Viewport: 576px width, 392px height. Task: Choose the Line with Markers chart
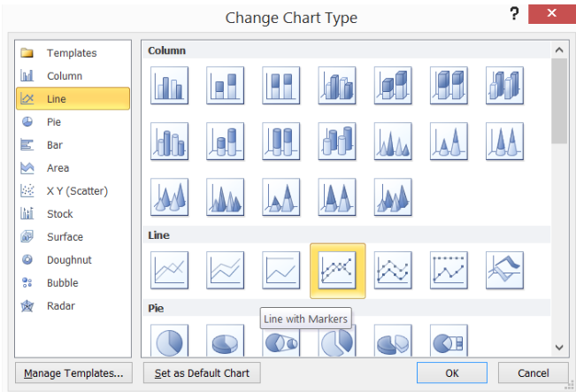337,271
